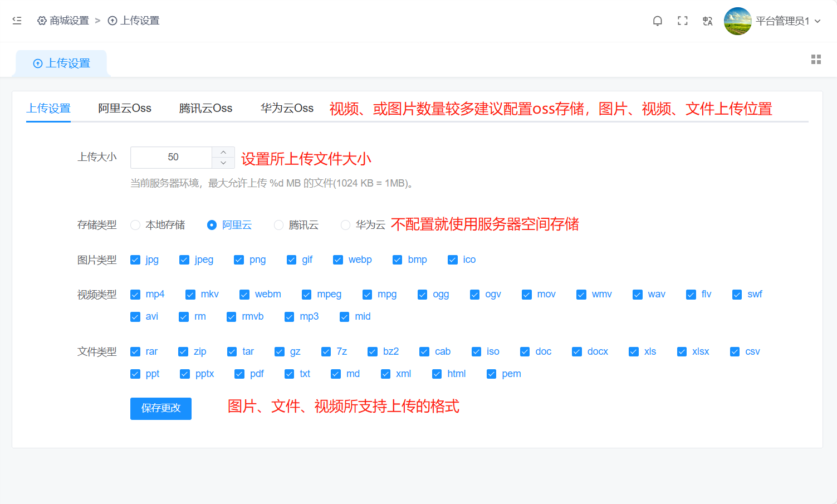Uncheck the jpg image type
Image resolution: width=837 pixels, height=504 pixels.
tap(135, 260)
